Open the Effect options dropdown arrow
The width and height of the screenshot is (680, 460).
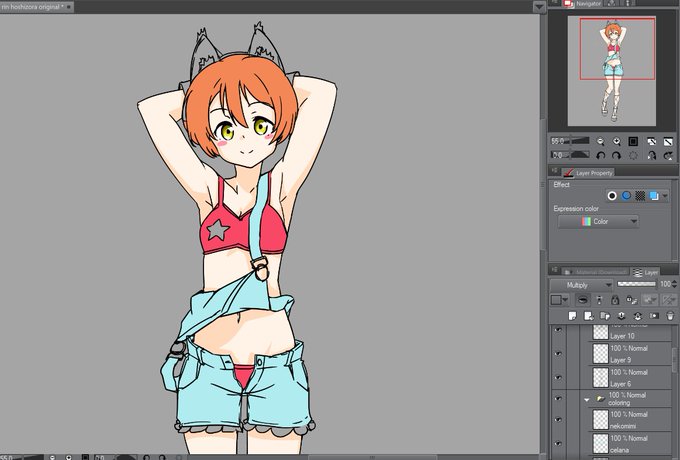click(x=665, y=196)
